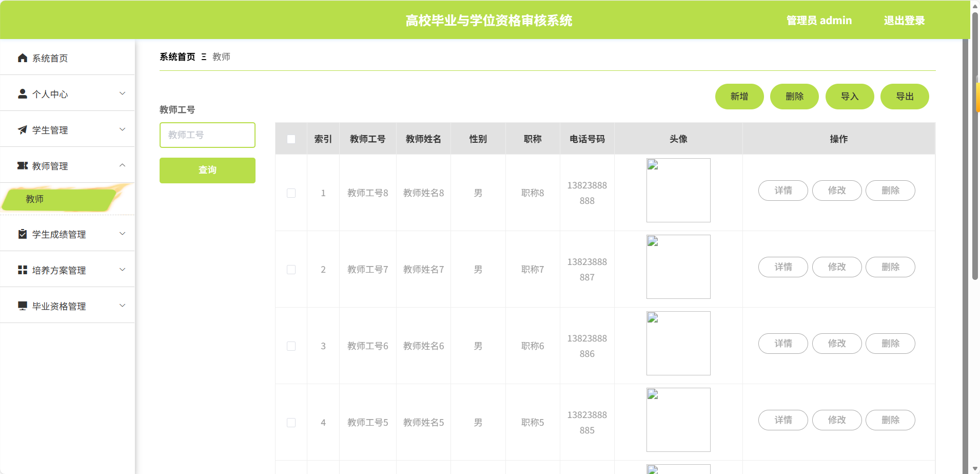Click the scrollbar down arrow
The width and height of the screenshot is (980, 474).
pyautogui.click(x=975, y=469)
